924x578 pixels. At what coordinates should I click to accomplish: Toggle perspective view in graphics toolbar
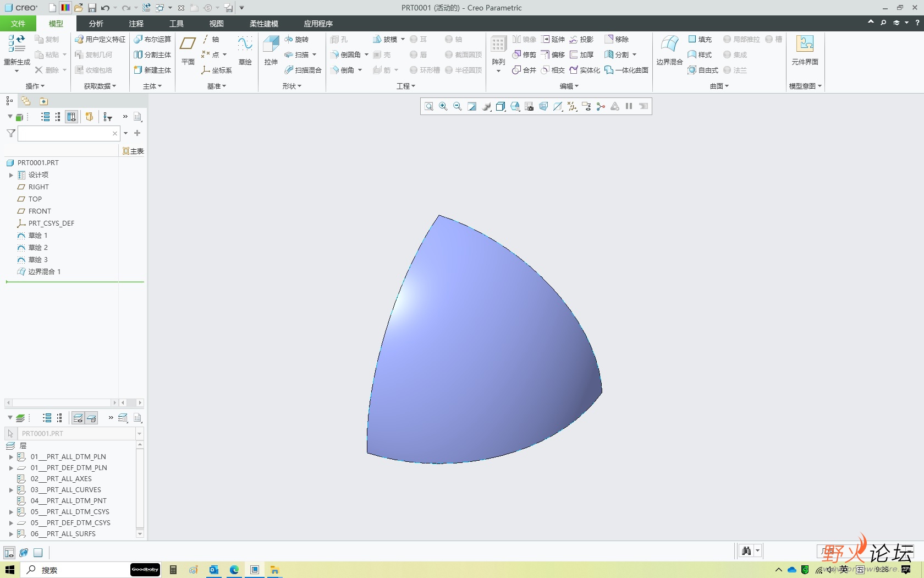pyautogui.click(x=543, y=107)
